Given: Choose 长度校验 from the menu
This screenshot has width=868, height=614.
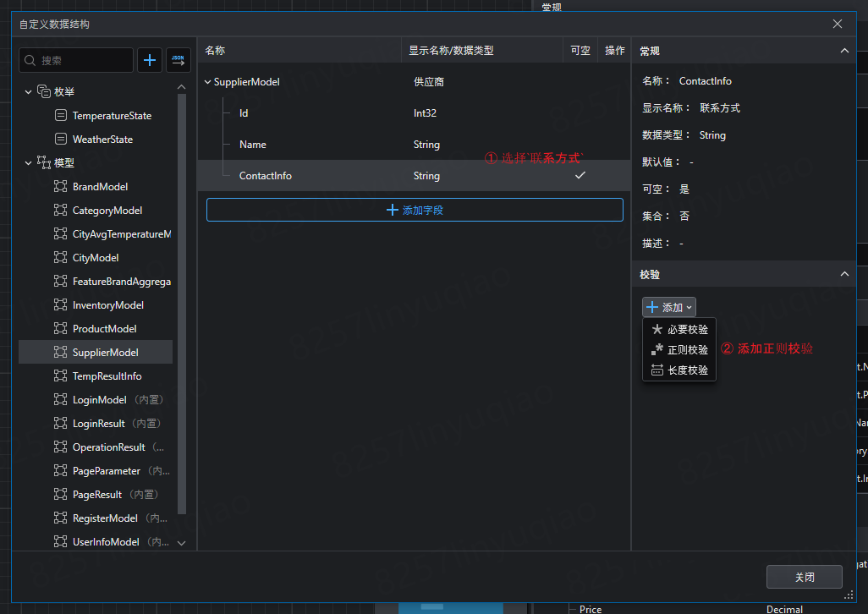Looking at the screenshot, I should tap(687, 370).
